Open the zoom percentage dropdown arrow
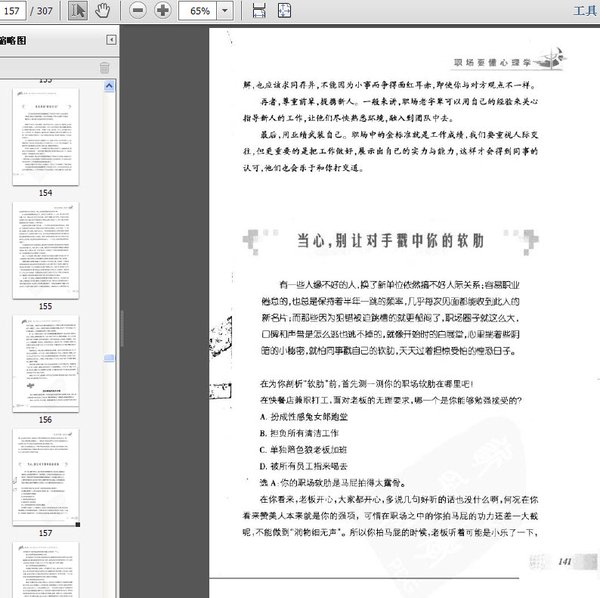This screenshot has width=600, height=598. point(225,10)
